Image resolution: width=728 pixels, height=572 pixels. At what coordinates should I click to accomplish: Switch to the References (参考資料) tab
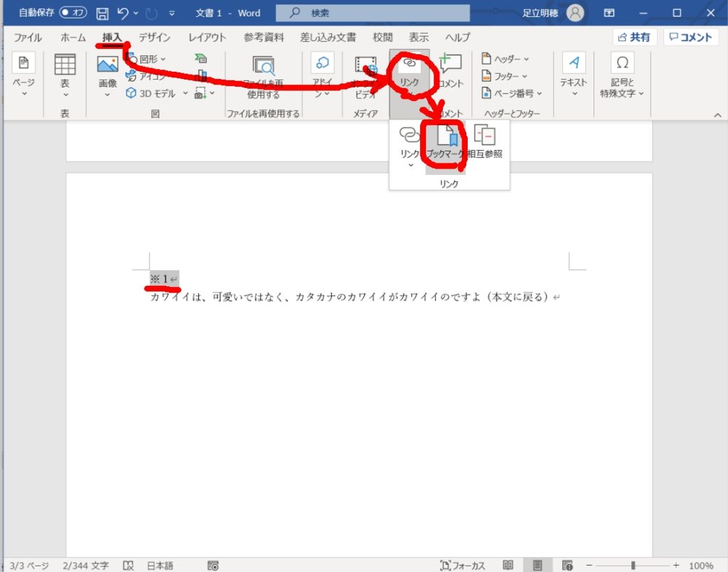click(x=264, y=38)
